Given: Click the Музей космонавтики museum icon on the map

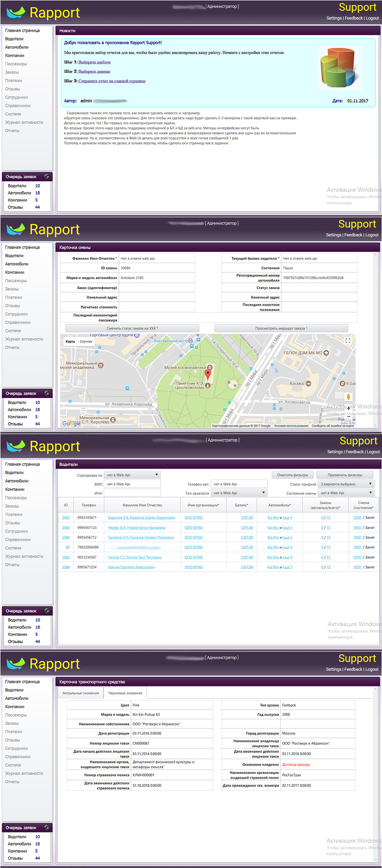Looking at the screenshot, I should point(210,367).
